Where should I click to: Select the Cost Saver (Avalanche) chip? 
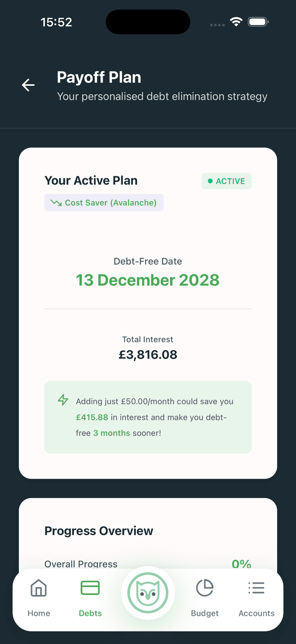(104, 203)
